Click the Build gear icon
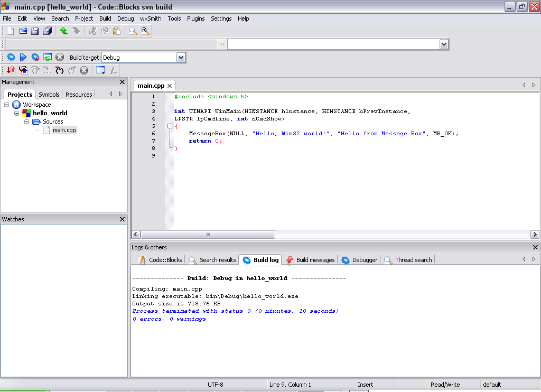 (x=11, y=57)
